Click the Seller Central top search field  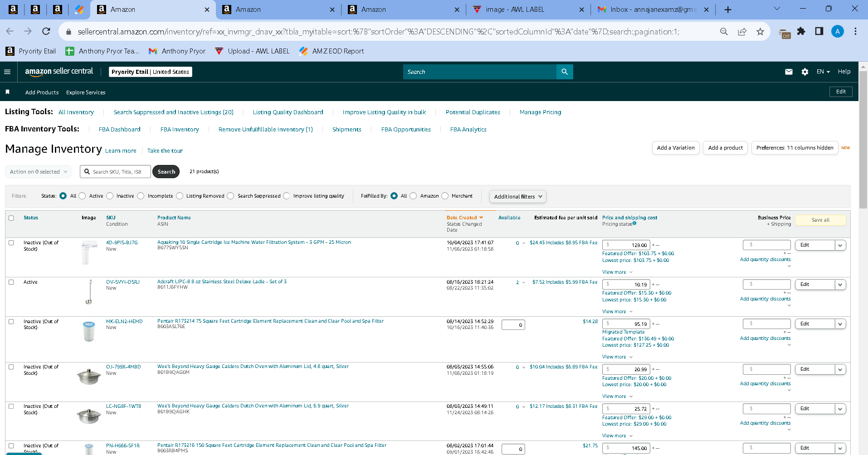click(x=480, y=72)
